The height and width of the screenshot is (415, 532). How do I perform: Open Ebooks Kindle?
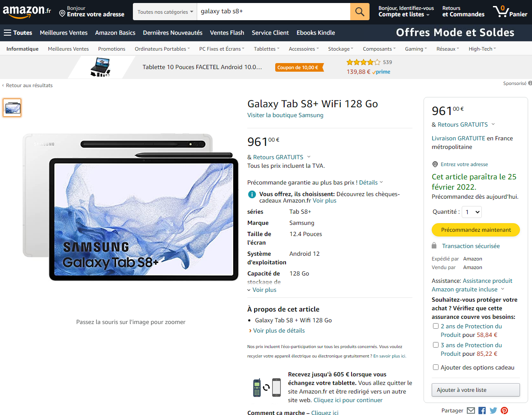click(316, 33)
